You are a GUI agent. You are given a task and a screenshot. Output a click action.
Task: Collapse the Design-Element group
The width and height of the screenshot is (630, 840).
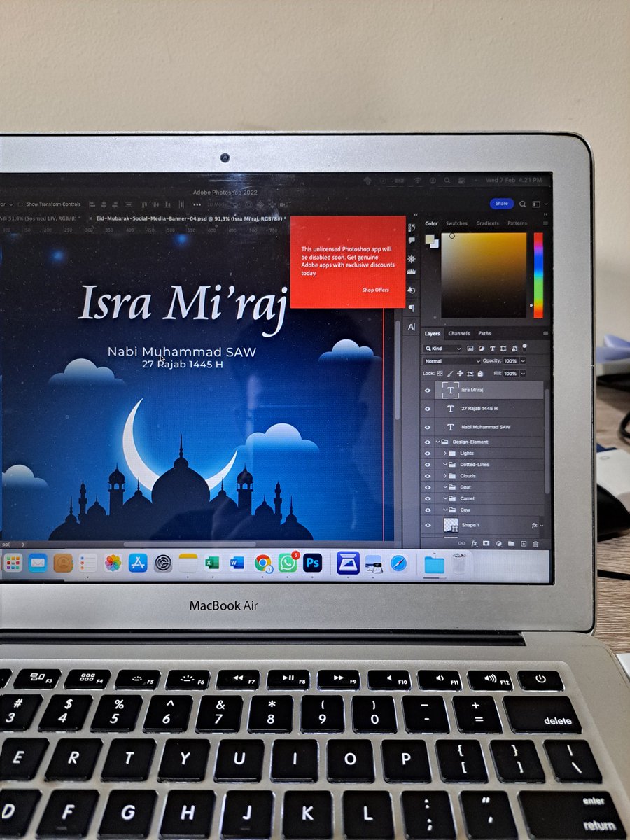[x=437, y=442]
